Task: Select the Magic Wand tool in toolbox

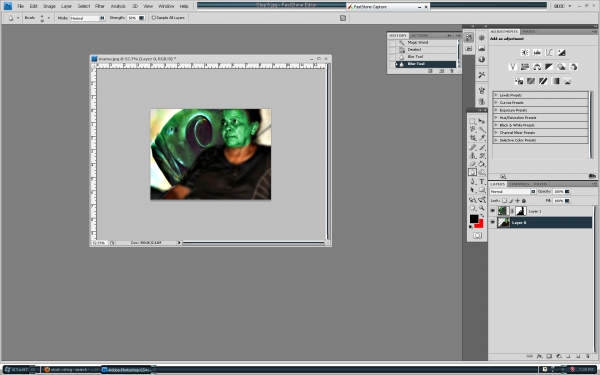Action: (x=482, y=129)
